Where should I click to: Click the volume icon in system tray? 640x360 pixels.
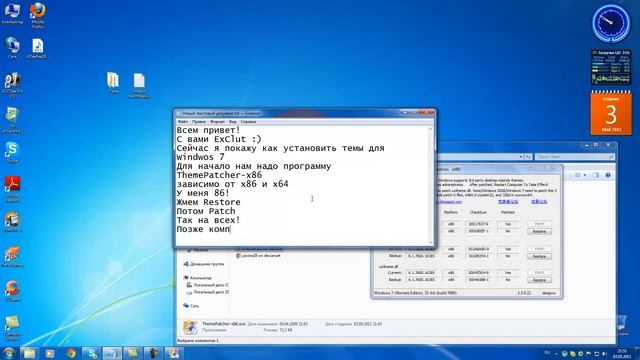(x=604, y=353)
